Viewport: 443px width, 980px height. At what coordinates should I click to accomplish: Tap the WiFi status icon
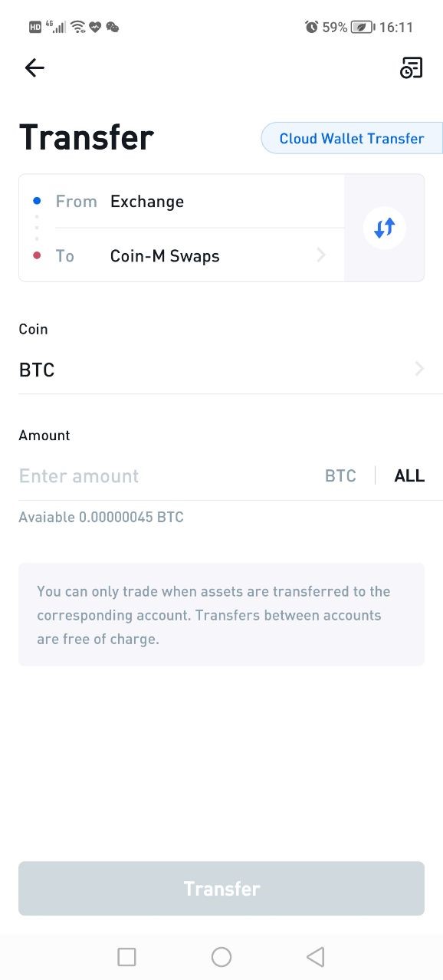point(77,27)
